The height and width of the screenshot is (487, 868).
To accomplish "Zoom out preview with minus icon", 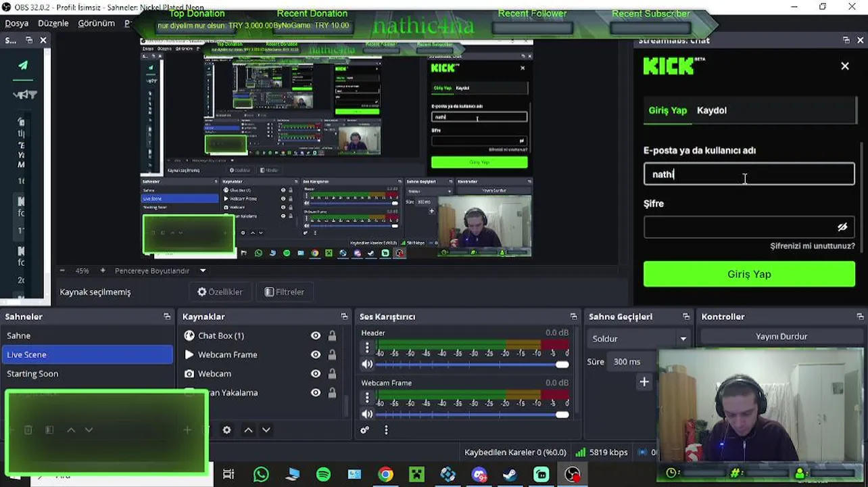I will pyautogui.click(x=62, y=271).
